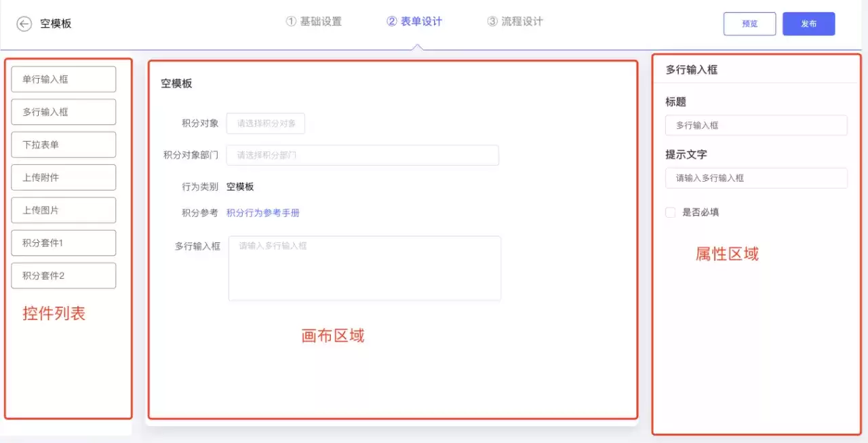
Task: Switch to the 流程设计 step tab
Action: pyautogui.click(x=515, y=22)
